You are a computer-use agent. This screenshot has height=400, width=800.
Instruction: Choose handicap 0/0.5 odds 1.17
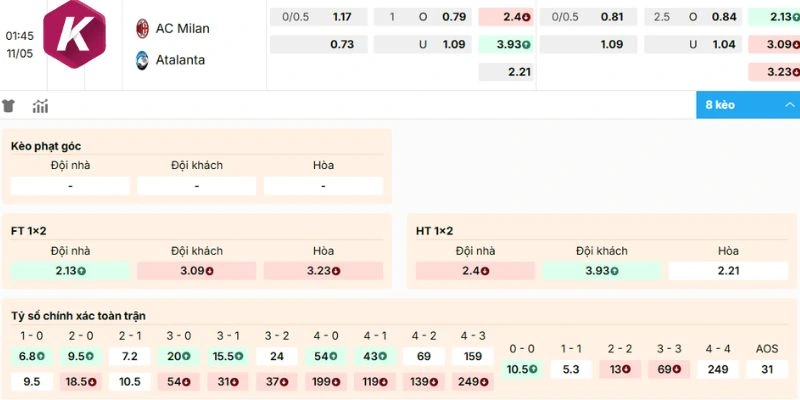[x=318, y=17]
